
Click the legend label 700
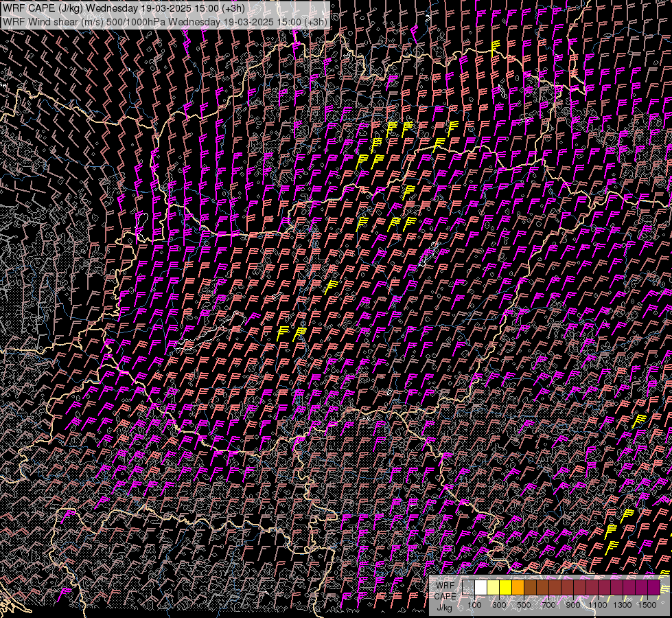pyautogui.click(x=548, y=605)
